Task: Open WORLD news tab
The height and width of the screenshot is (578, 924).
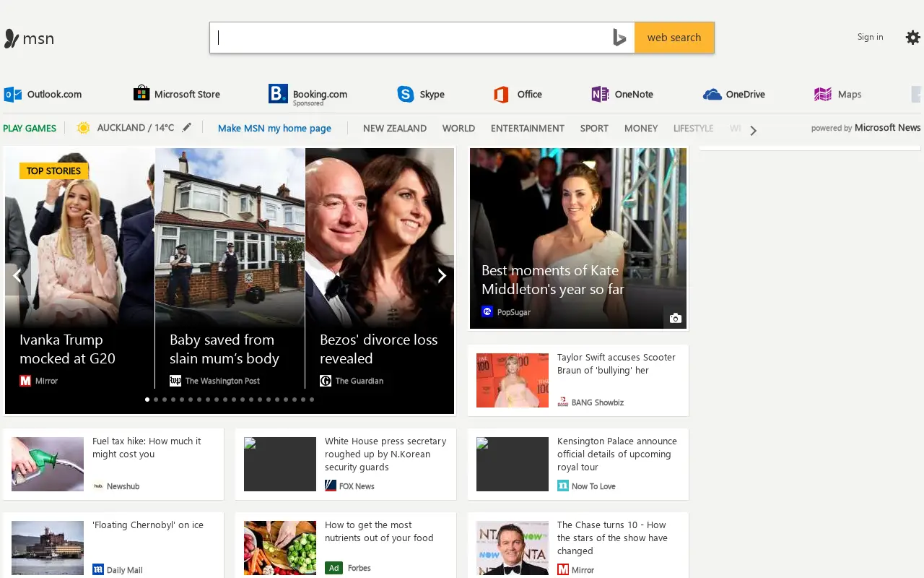Action: [458, 128]
